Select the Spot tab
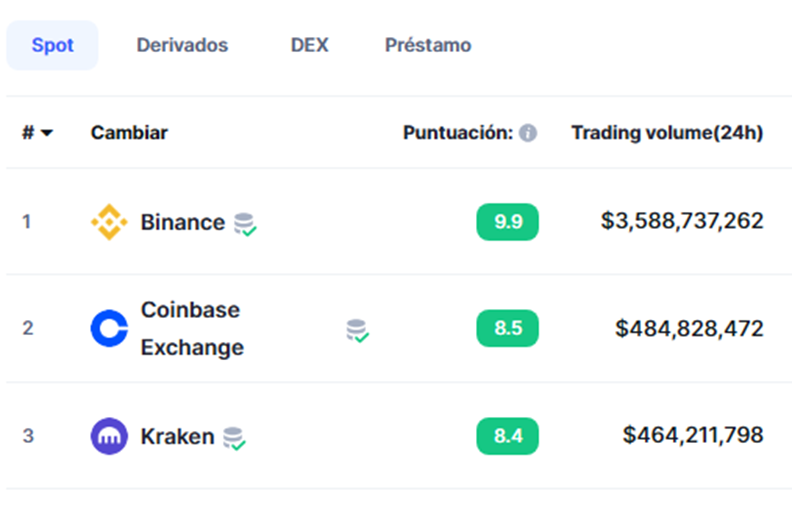The height and width of the screenshot is (505, 792). (x=53, y=45)
